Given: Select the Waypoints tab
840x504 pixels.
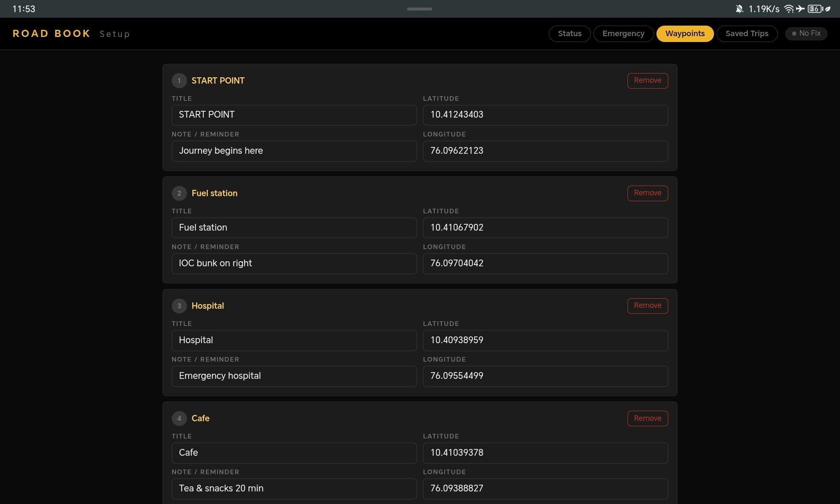Looking at the screenshot, I should coord(685,34).
